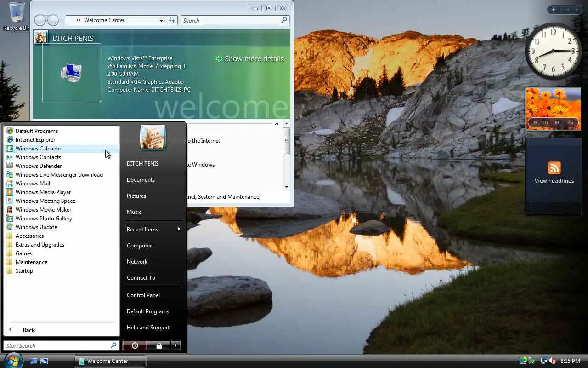Viewport: 588px width, 368px height.
Task: Click the Show more details link
Action: (249, 59)
